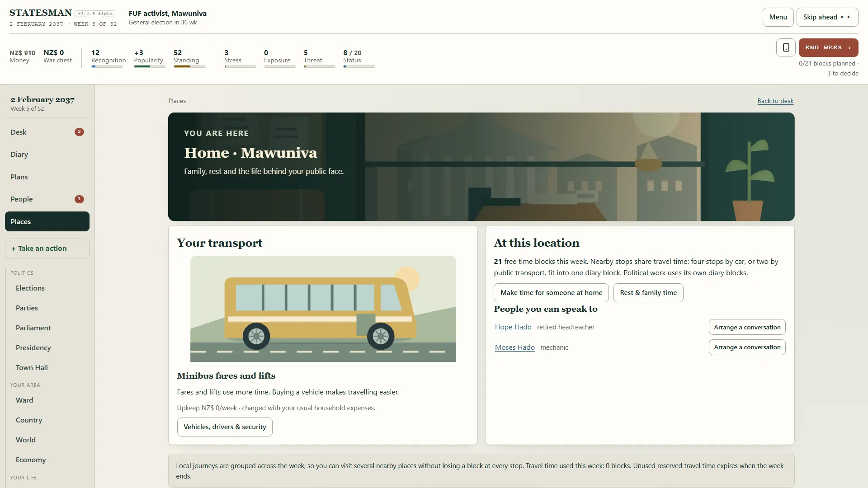Open Country in Your Area
Image resolution: width=868 pixels, height=488 pixels.
29,420
